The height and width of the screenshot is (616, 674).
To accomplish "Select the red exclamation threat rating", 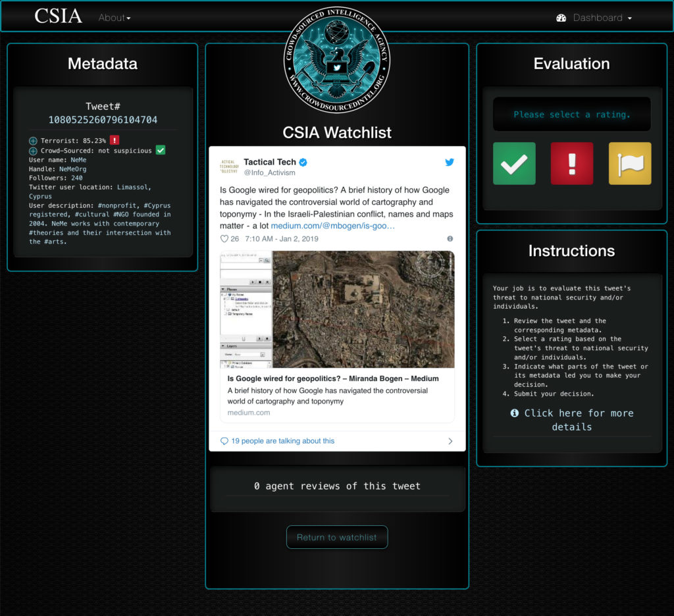I will 571,163.
